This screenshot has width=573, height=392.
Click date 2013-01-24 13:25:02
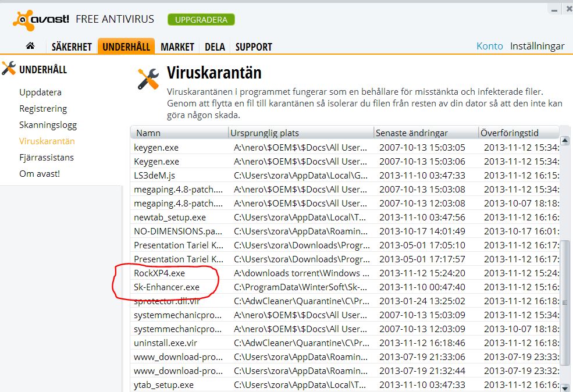422,301
